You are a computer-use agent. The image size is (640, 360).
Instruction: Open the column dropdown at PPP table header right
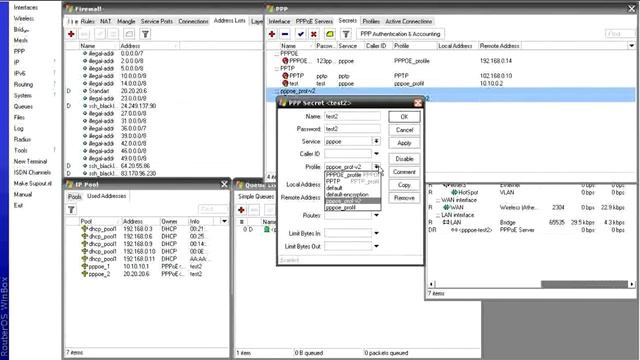click(x=631, y=46)
